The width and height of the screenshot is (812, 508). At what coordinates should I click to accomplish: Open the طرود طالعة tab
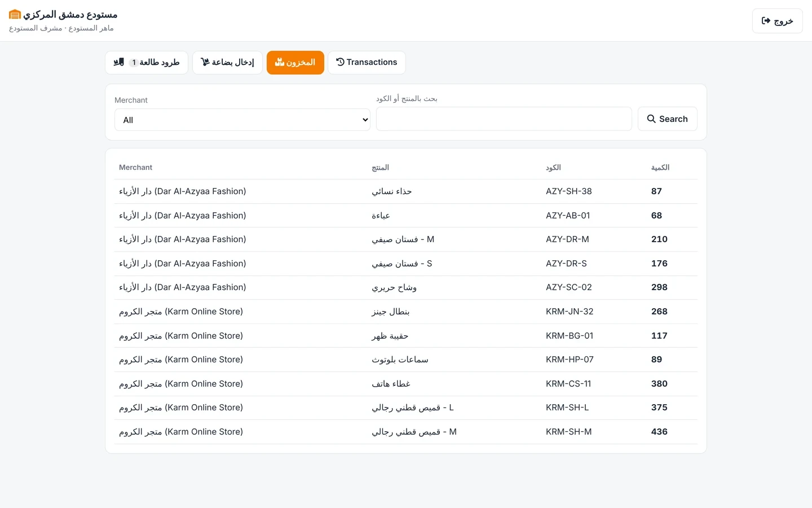147,63
